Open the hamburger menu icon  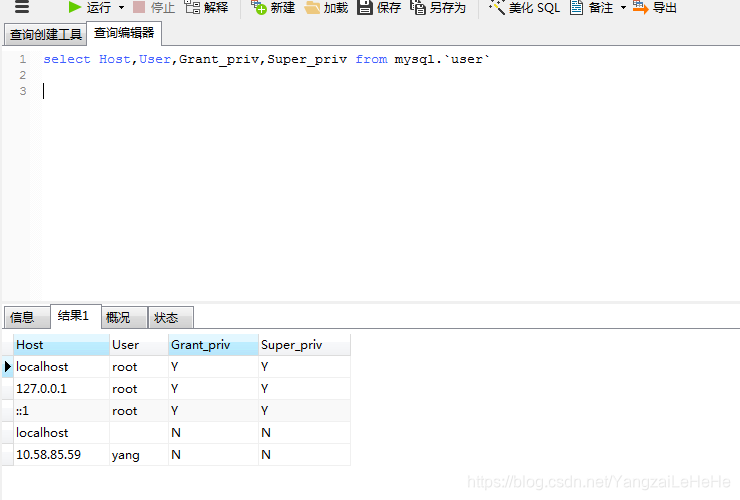(x=22, y=7)
